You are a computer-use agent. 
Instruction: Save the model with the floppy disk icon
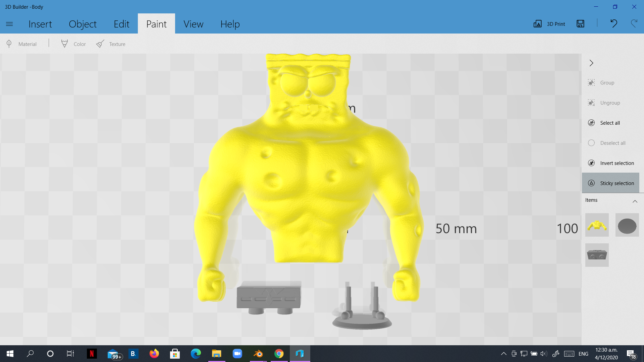(x=580, y=24)
